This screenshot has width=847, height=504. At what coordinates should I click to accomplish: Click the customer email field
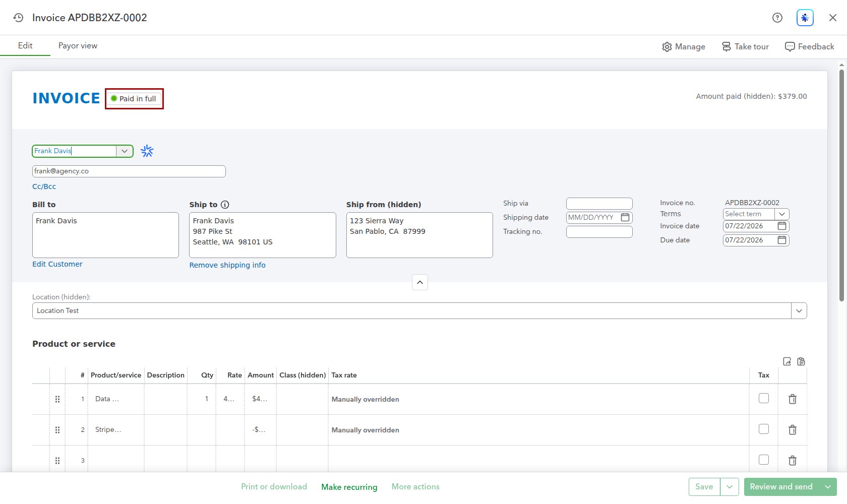point(129,171)
